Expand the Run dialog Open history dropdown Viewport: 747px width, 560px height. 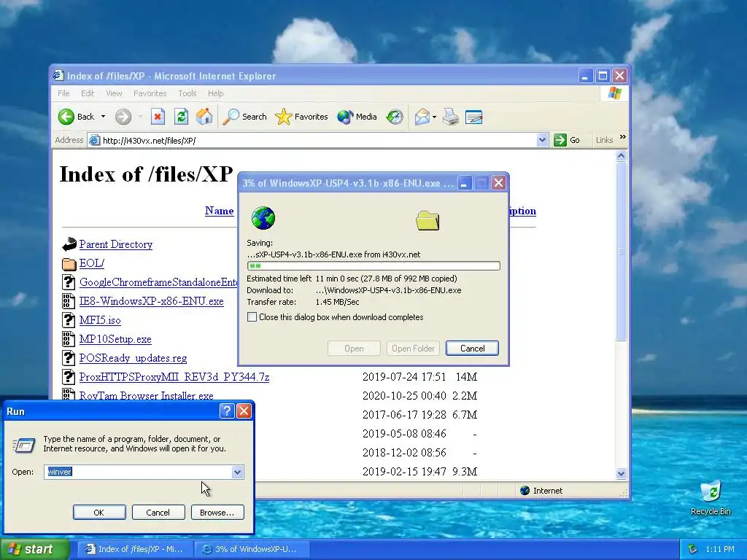pos(237,472)
